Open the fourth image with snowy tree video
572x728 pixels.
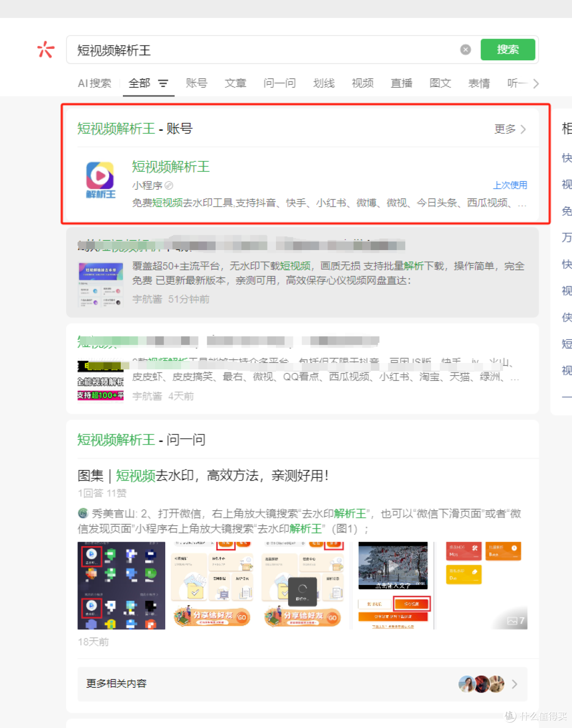(393, 585)
